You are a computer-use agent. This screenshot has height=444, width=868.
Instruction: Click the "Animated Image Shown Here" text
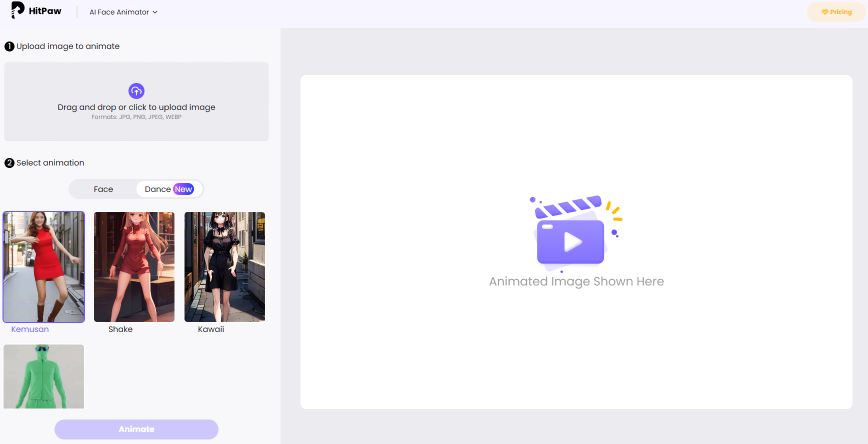click(576, 281)
